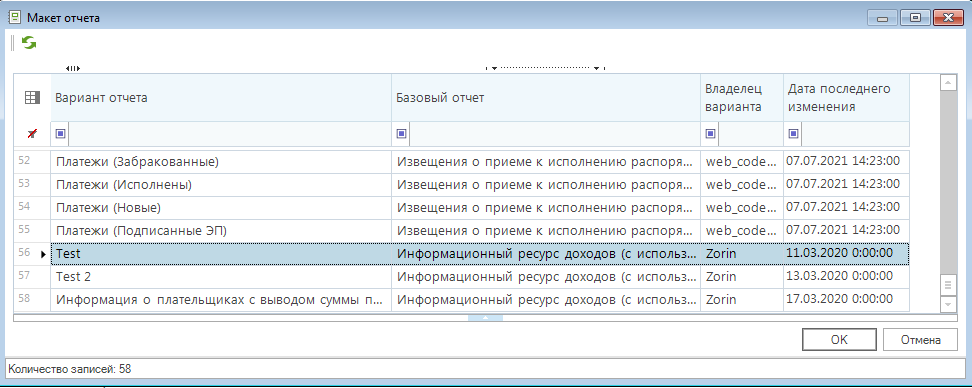This screenshot has height=388, width=972.
Task: Focus the Владелец варианта filter field
Action: 750,133
